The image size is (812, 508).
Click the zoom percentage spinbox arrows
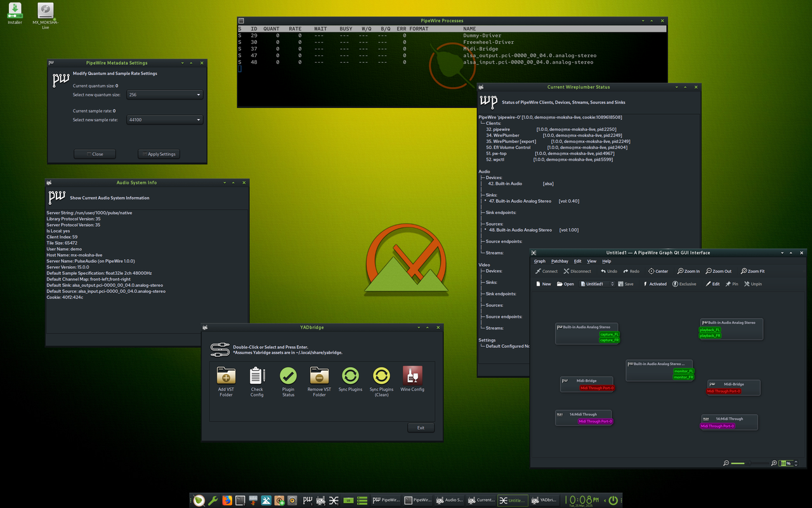pyautogui.click(x=796, y=463)
